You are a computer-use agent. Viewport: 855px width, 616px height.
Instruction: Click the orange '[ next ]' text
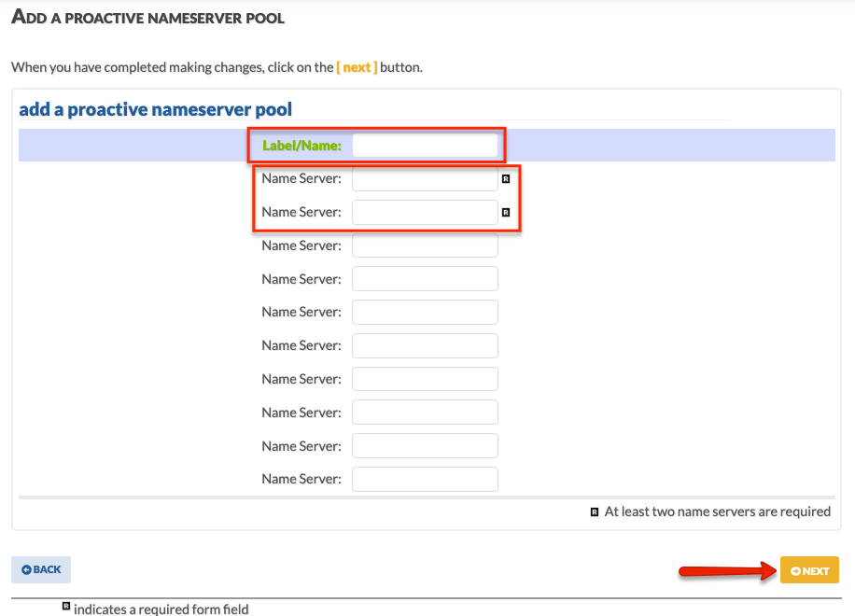pyautogui.click(x=357, y=67)
